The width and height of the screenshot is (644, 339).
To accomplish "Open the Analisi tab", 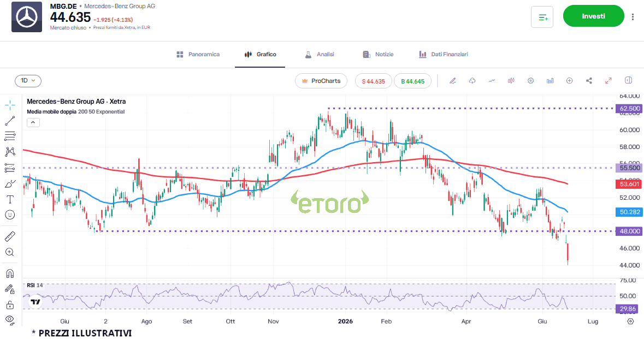I will pyautogui.click(x=320, y=54).
